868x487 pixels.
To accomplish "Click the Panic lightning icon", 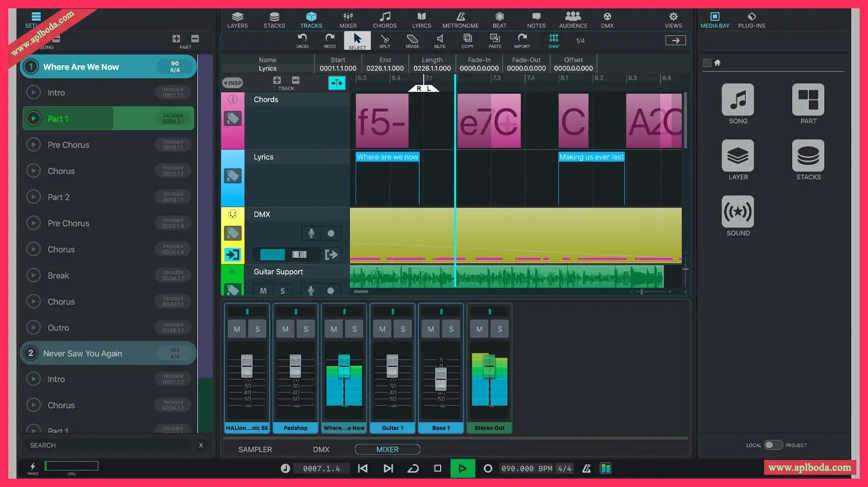I will click(x=33, y=468).
